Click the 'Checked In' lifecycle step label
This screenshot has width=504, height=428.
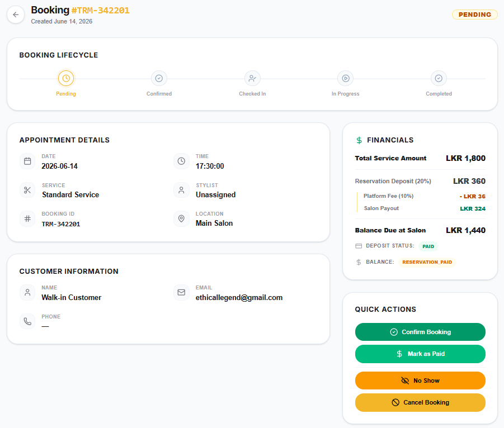pos(252,94)
